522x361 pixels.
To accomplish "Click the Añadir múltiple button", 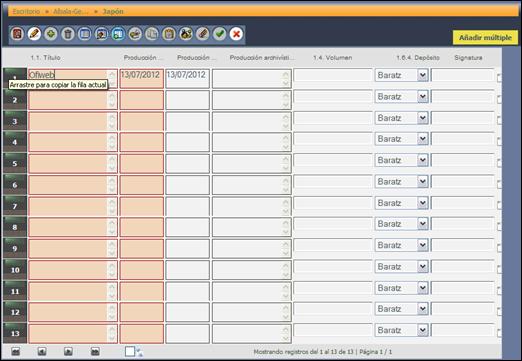I will (x=485, y=38).
